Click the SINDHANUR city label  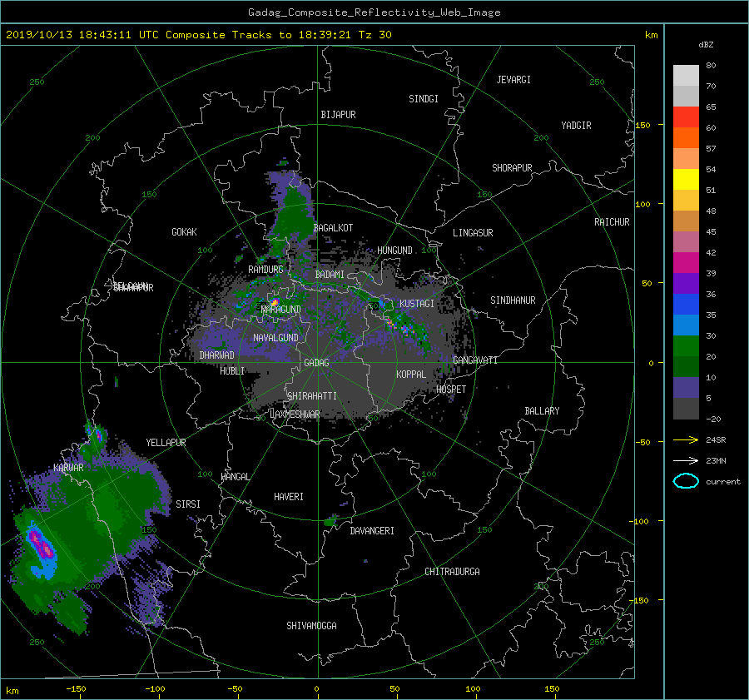coord(513,300)
